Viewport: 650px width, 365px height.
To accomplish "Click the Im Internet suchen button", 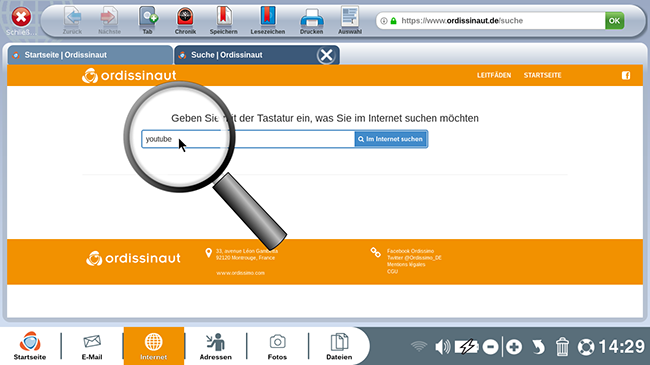I will [391, 139].
